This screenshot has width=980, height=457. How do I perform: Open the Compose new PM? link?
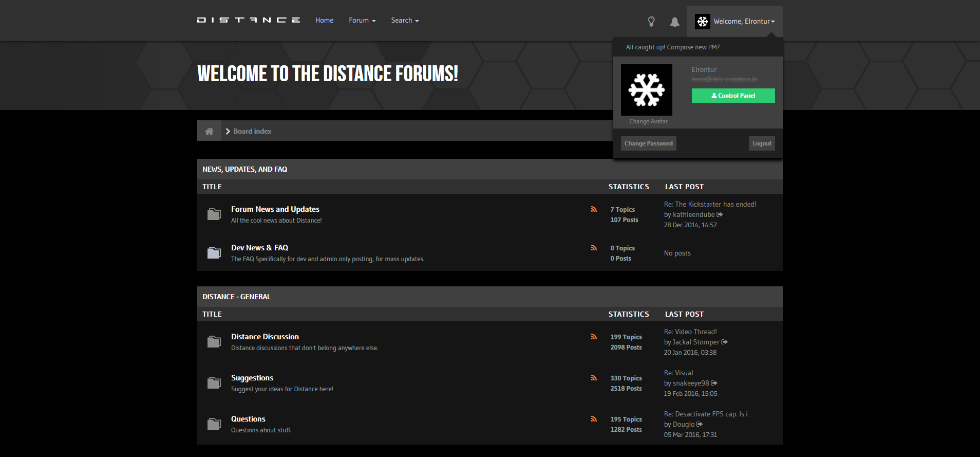[x=693, y=47]
